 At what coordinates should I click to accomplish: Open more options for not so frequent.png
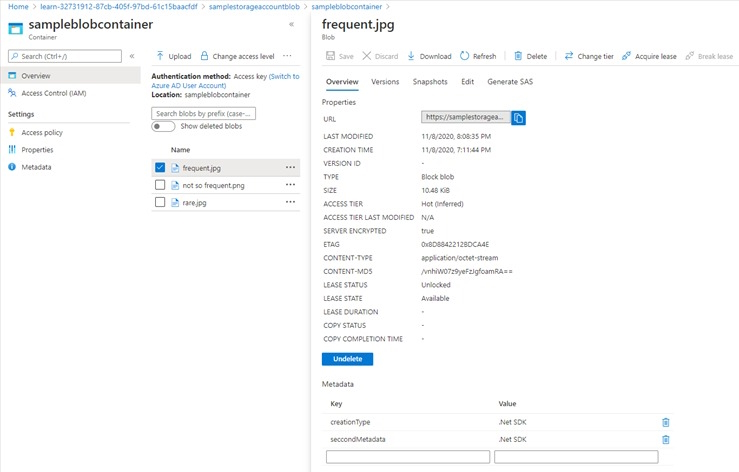coord(290,185)
